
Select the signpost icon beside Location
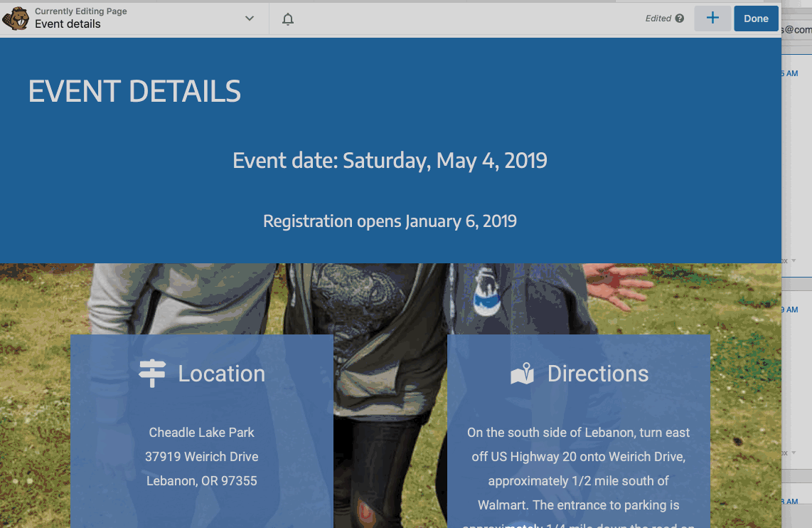tap(152, 374)
